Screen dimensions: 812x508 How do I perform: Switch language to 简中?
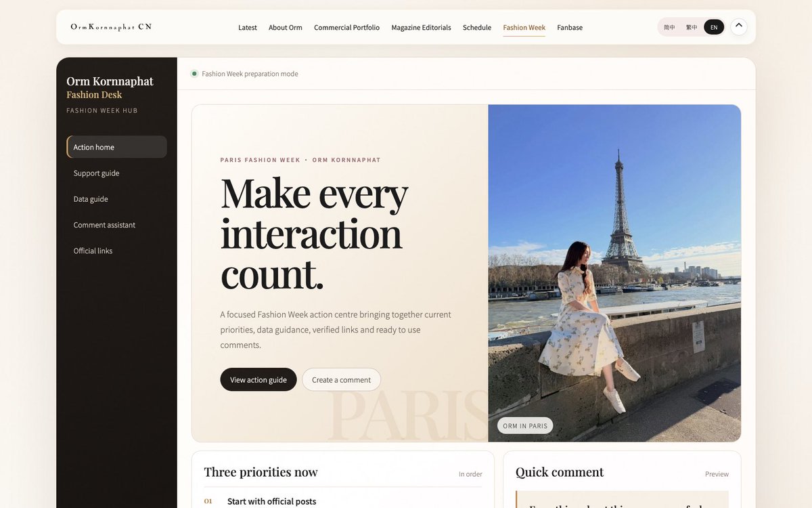click(x=669, y=27)
